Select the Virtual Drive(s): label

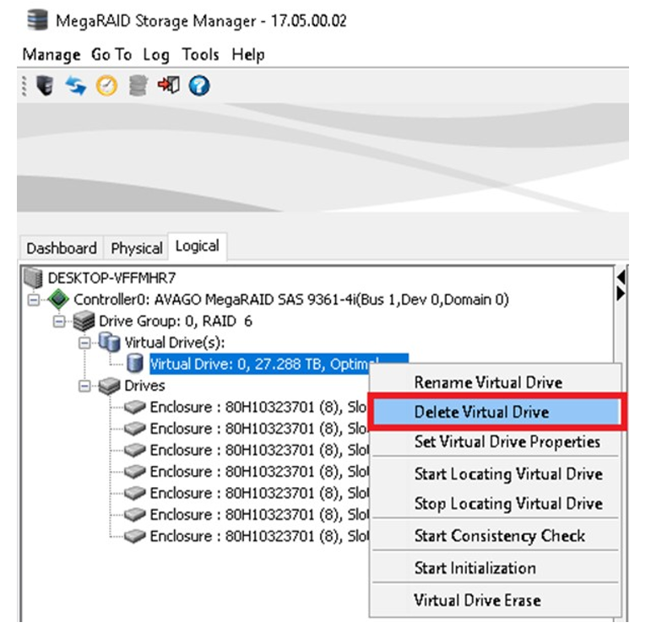(175, 343)
